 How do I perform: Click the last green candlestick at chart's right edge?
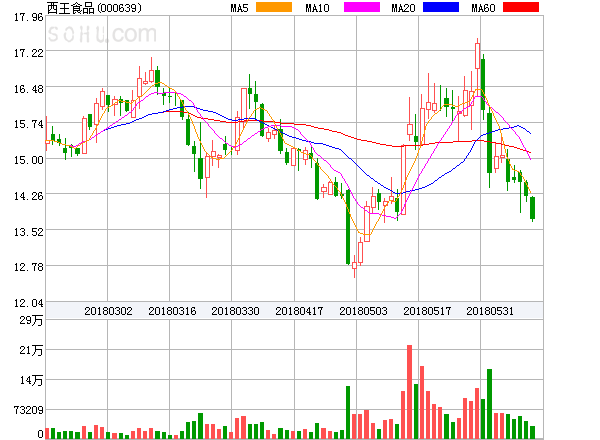tap(532, 208)
